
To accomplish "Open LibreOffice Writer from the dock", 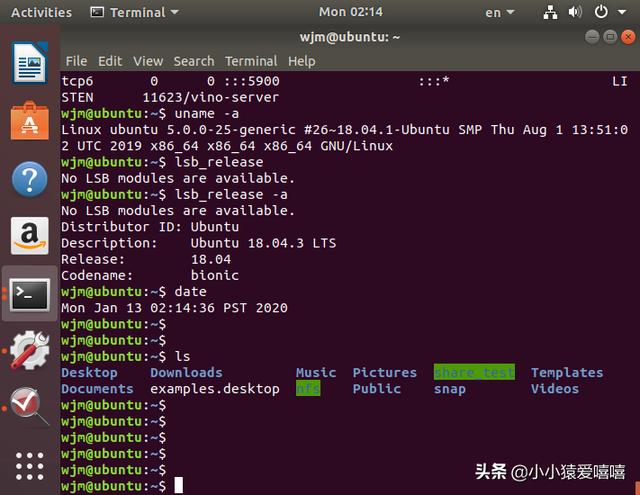I will tap(30, 62).
